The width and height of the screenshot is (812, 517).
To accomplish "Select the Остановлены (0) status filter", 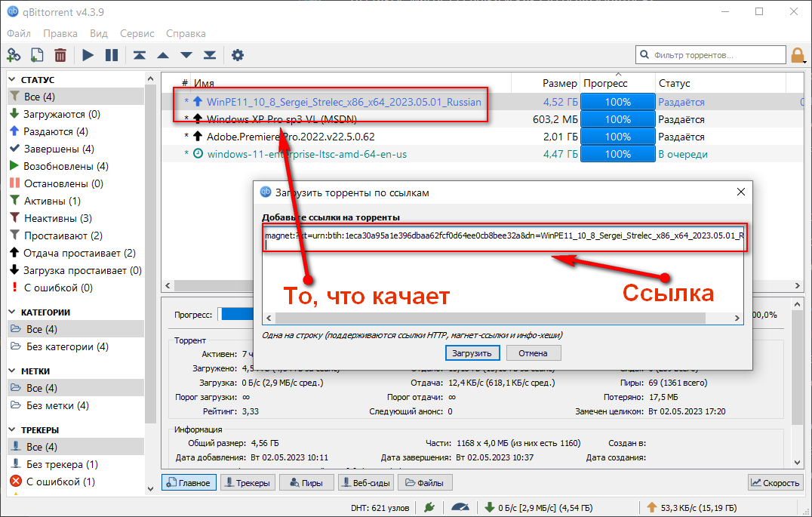I will point(75,183).
